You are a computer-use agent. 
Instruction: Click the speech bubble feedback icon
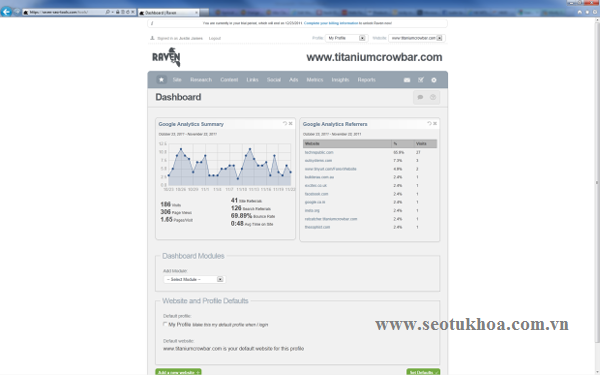coord(420,97)
